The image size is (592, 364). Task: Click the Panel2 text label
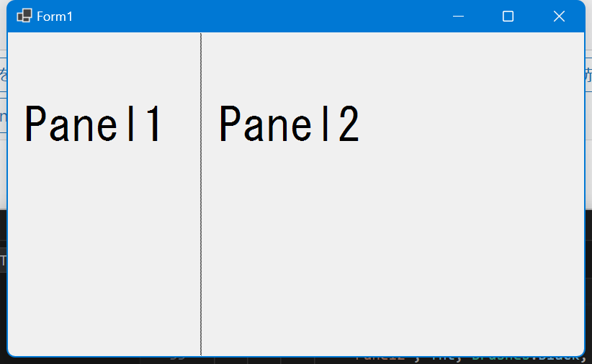[290, 123]
